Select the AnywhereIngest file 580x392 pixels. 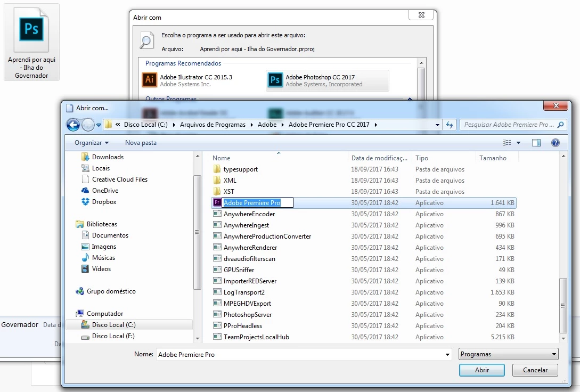246,225
